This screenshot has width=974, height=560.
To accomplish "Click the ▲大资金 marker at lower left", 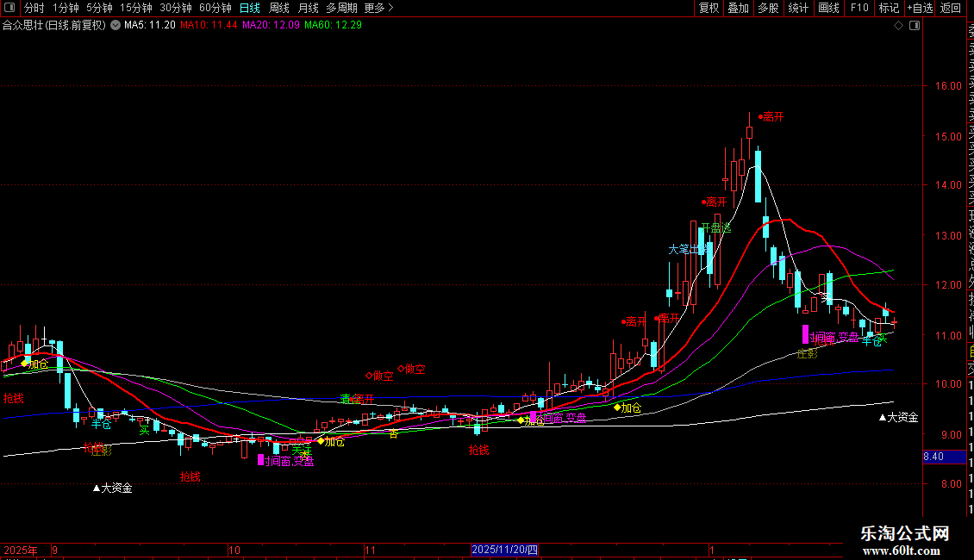I will click(112, 488).
